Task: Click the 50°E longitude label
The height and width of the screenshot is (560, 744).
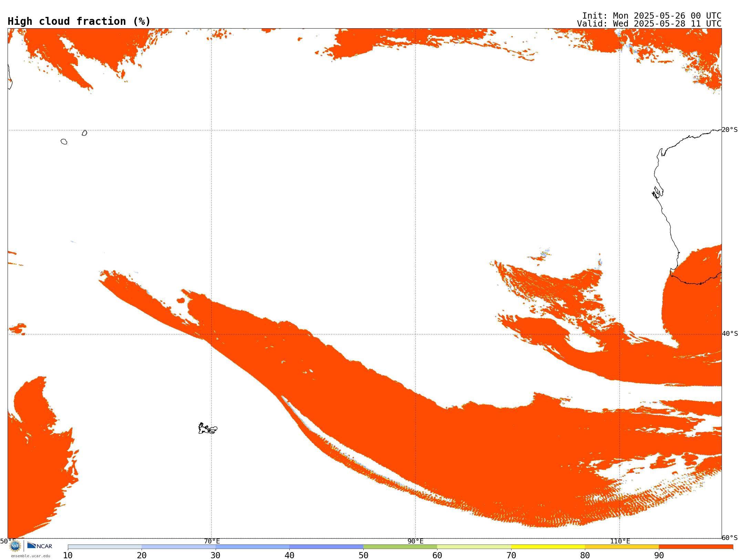Action: tap(8, 541)
